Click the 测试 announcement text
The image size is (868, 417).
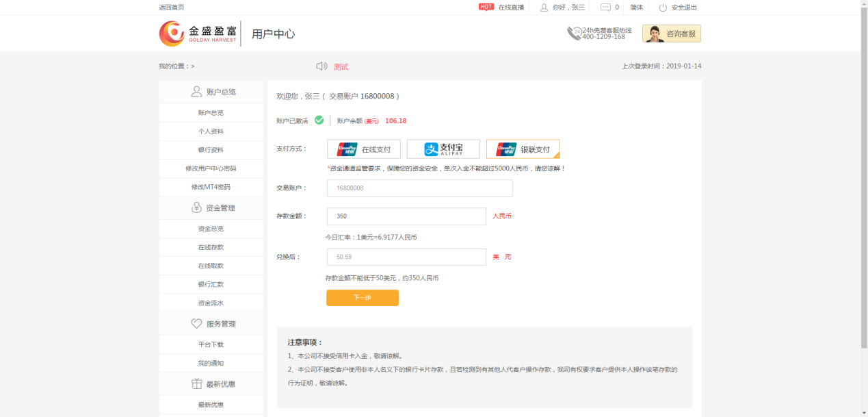(341, 66)
